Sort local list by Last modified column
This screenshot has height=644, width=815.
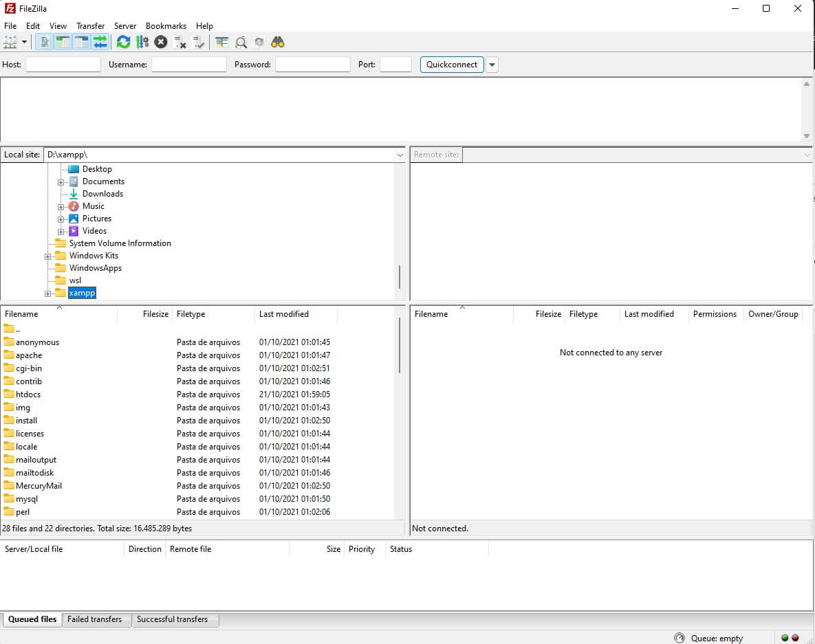click(296, 314)
